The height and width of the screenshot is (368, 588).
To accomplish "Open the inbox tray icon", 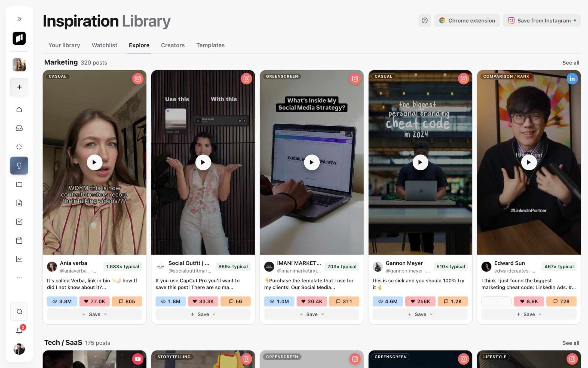I will click(x=19, y=128).
